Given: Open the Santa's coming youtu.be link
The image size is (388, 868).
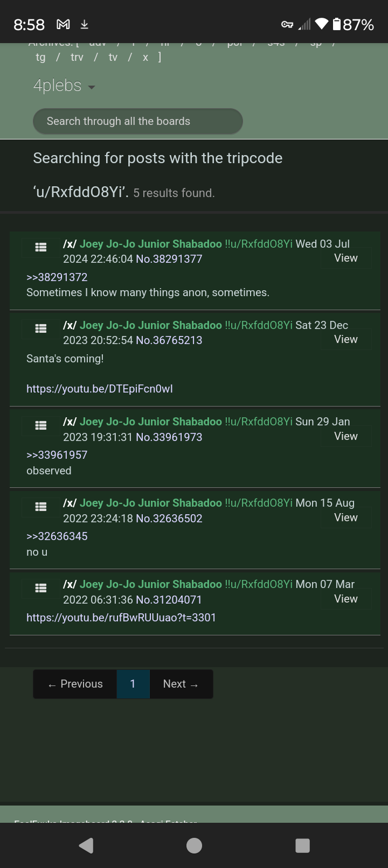Looking at the screenshot, I should (x=100, y=389).
